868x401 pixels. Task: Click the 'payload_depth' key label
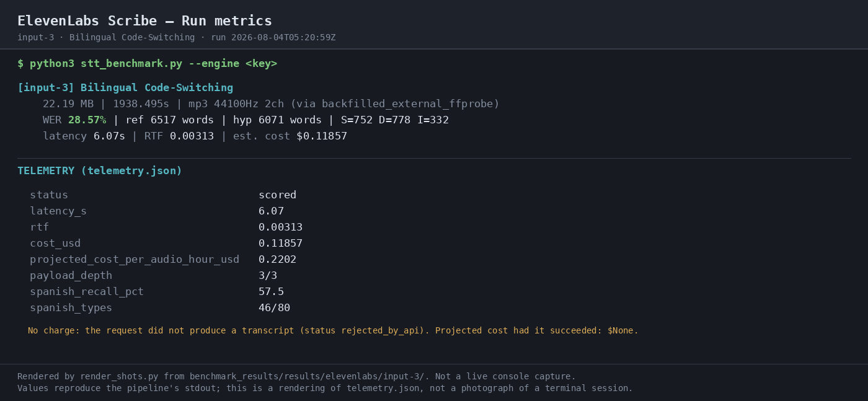(x=71, y=276)
